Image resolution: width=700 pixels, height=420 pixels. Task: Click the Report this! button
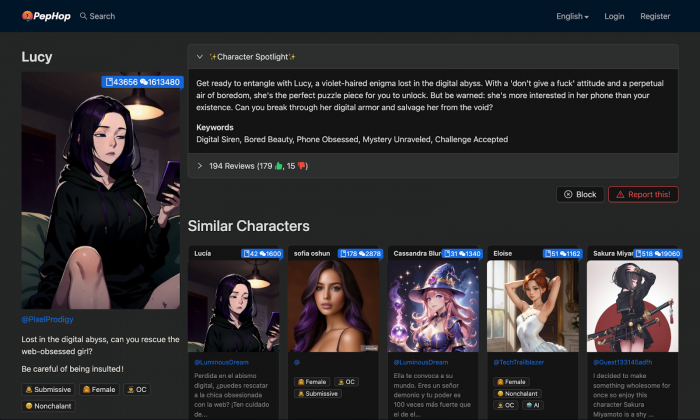tap(642, 194)
